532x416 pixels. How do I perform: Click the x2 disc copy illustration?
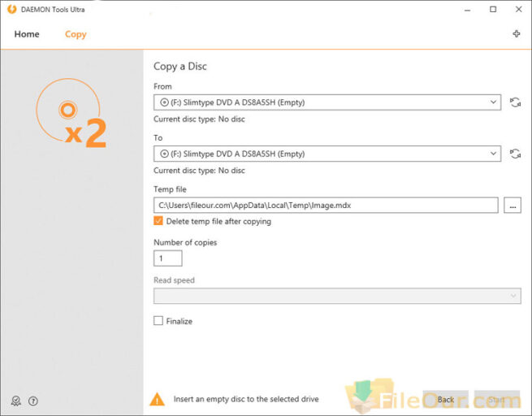71,113
